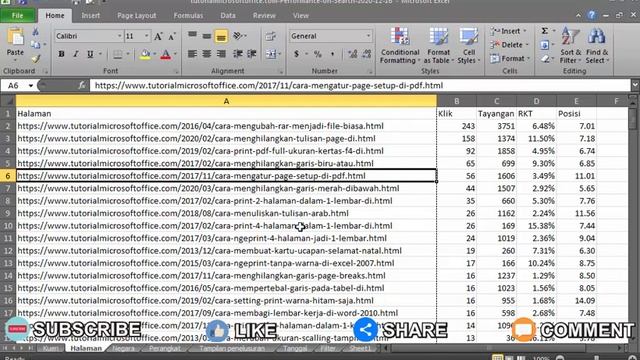Toggle Center text alignment
Viewport: 640px width, 360px height.
207,54
